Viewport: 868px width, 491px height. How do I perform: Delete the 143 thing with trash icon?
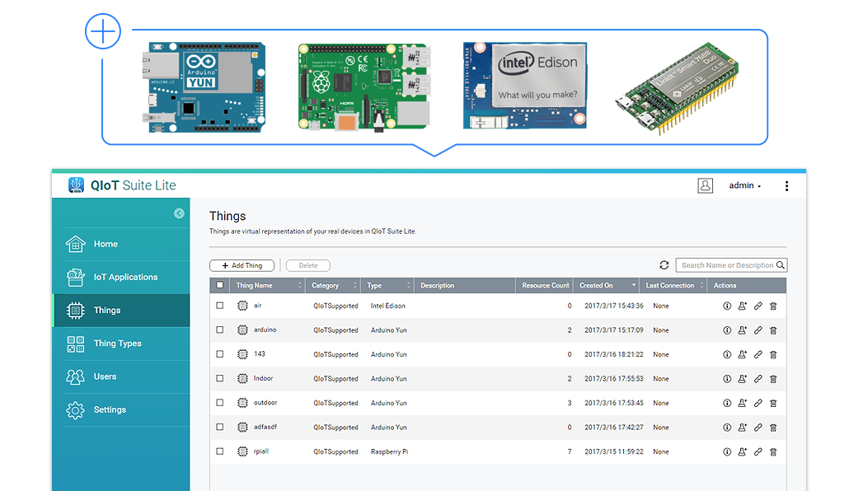[x=773, y=355]
